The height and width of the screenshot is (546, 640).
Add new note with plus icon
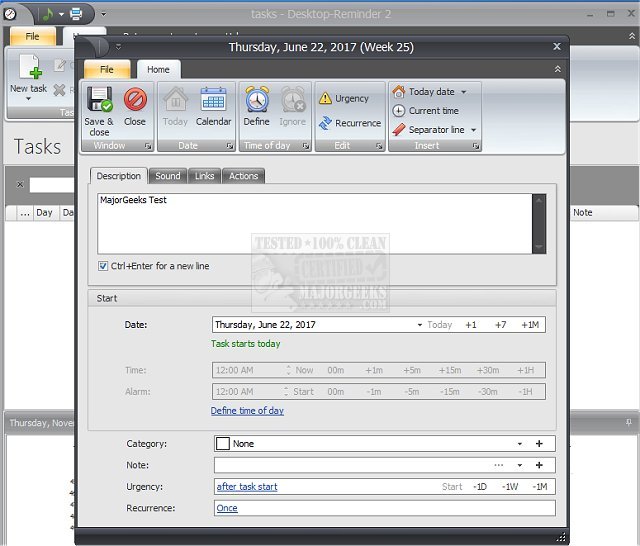coord(539,465)
